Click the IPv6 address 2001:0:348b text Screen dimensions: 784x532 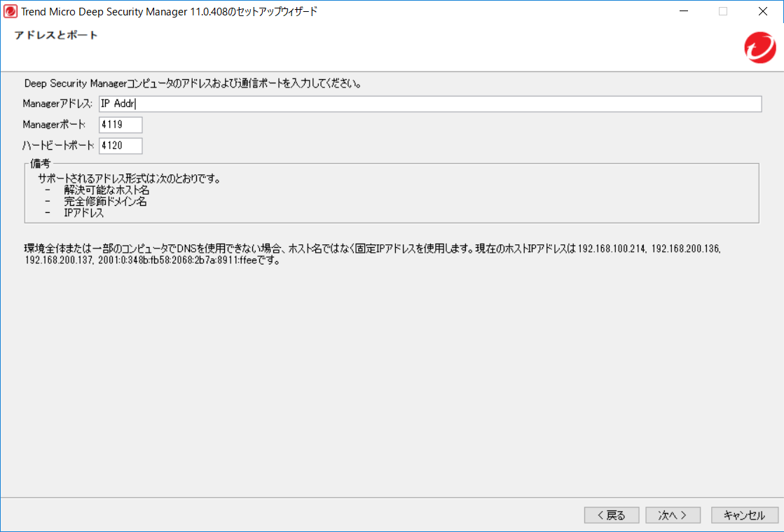177,260
